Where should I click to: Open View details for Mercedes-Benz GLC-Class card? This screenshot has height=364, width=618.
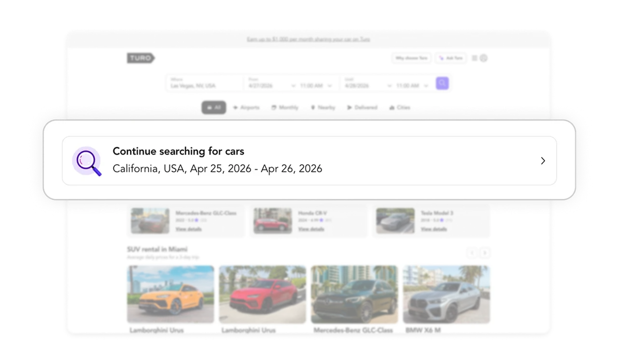click(188, 229)
